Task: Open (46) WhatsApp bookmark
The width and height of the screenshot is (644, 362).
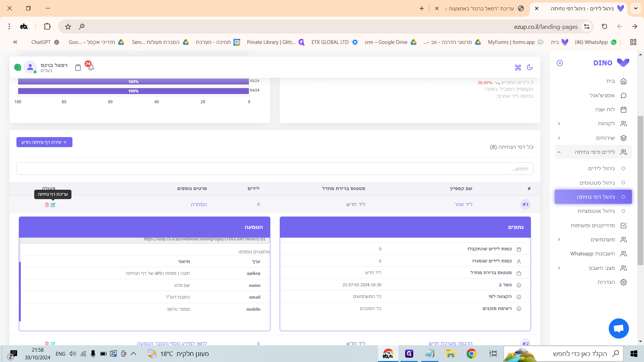Action: 595,42
